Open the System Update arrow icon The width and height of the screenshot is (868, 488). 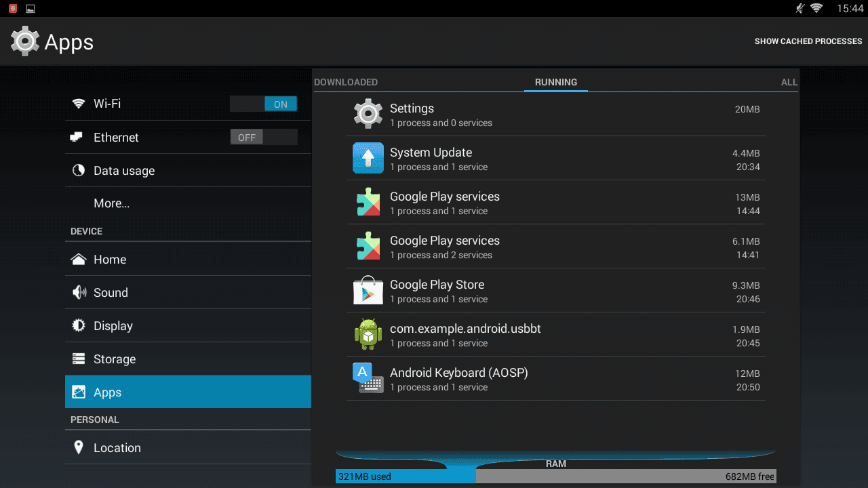(368, 158)
